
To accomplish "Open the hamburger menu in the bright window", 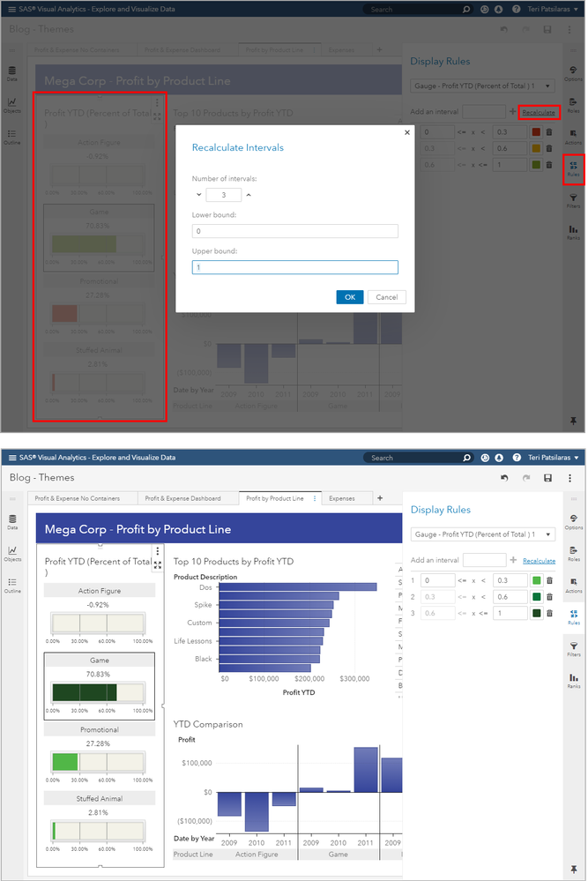I will [x=11, y=458].
